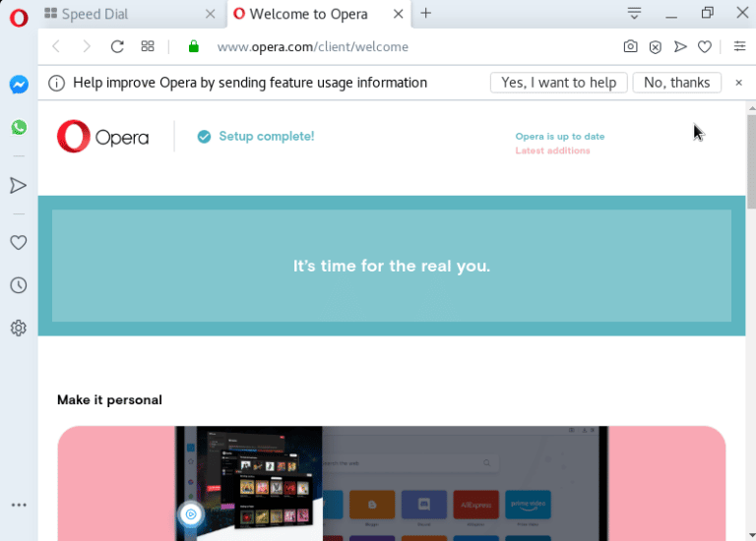The width and height of the screenshot is (756, 541).
Task: Open Settings gear in sidebar
Action: (19, 329)
